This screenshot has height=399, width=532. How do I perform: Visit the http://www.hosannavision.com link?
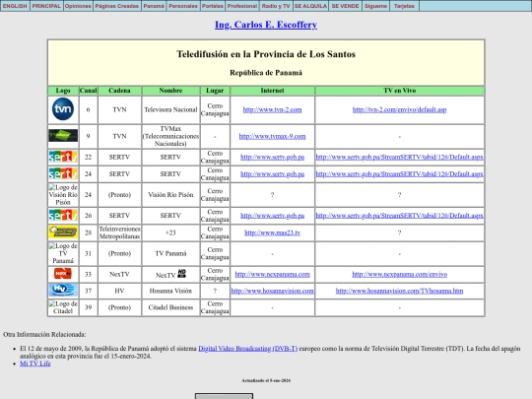click(x=272, y=291)
